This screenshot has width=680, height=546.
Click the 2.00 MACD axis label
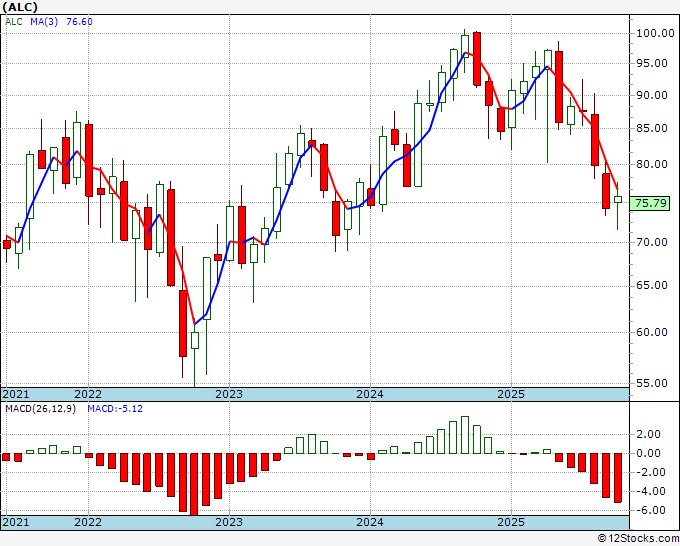648,434
